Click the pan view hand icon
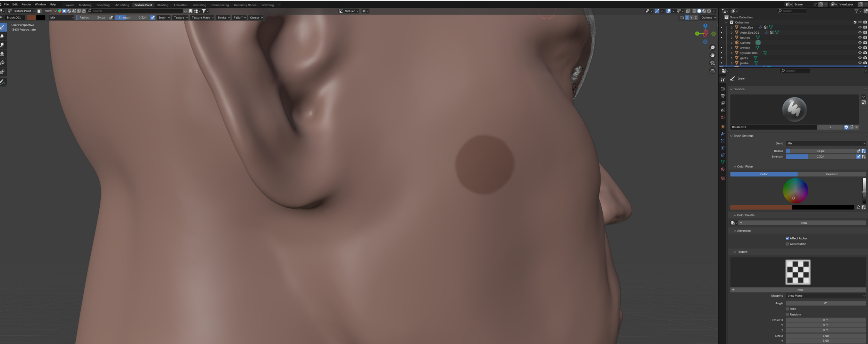 click(712, 55)
